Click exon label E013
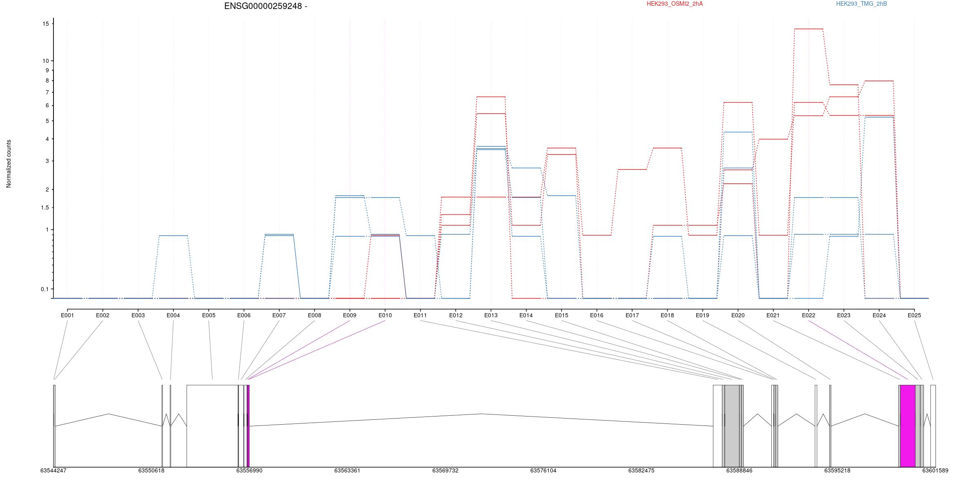The height and width of the screenshot is (490, 980). (491, 315)
